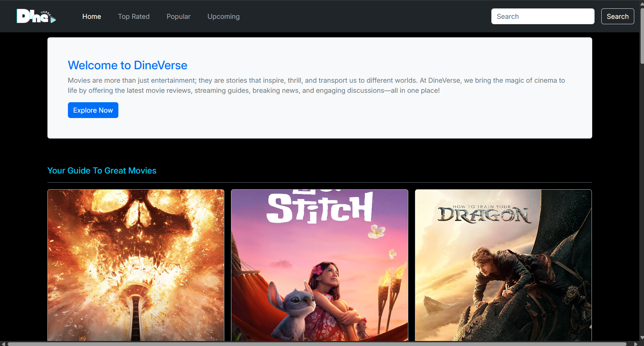This screenshot has height=346, width=644.
Task: Click the vertical scrollbar thumb
Action: tap(642, 35)
